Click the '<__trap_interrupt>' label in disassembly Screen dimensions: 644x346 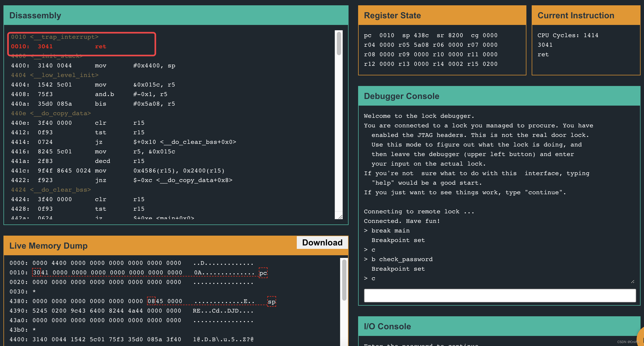[64, 37]
